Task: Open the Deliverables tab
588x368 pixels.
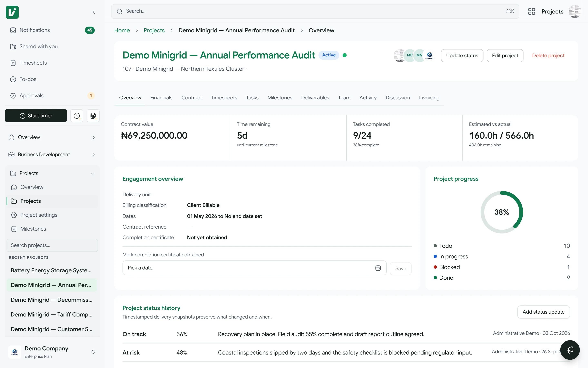Action: 315,98
